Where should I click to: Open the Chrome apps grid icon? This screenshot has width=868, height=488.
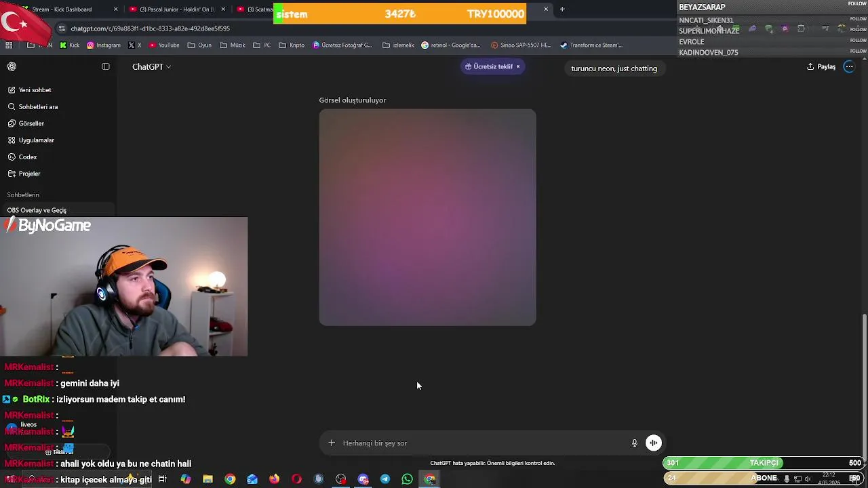[x=9, y=45]
